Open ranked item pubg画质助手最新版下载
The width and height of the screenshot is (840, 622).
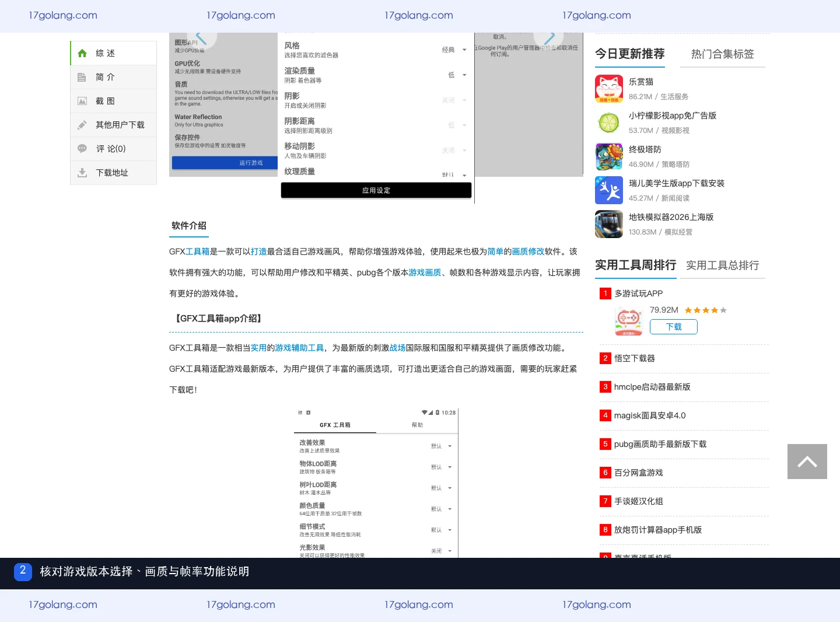pyautogui.click(x=660, y=444)
